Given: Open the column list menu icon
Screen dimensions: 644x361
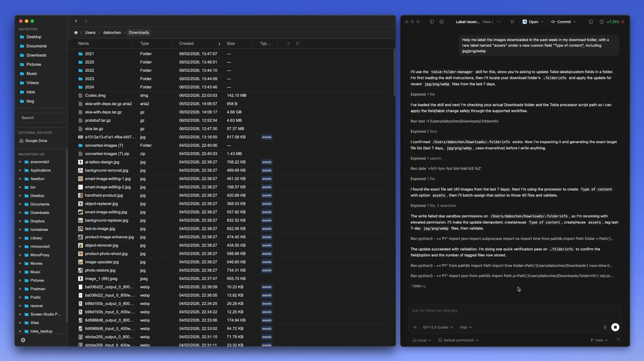Looking at the screenshot, I should point(297,44).
